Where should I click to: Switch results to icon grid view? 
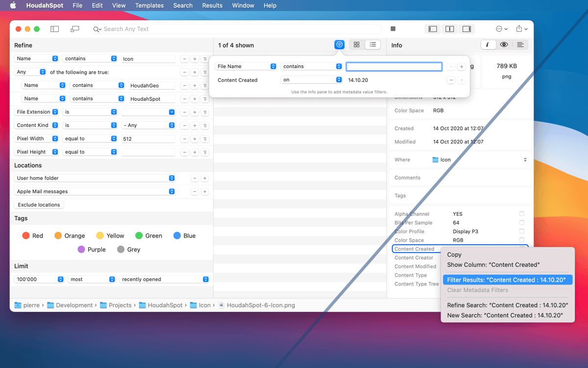357,45
